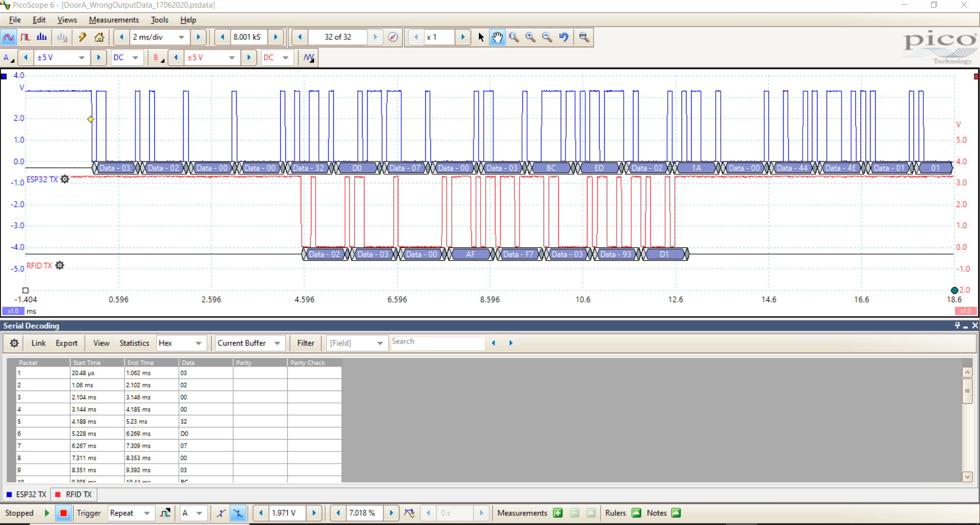Toggle Rulers legend icon
The height and width of the screenshot is (525, 980).
pyautogui.click(x=636, y=513)
